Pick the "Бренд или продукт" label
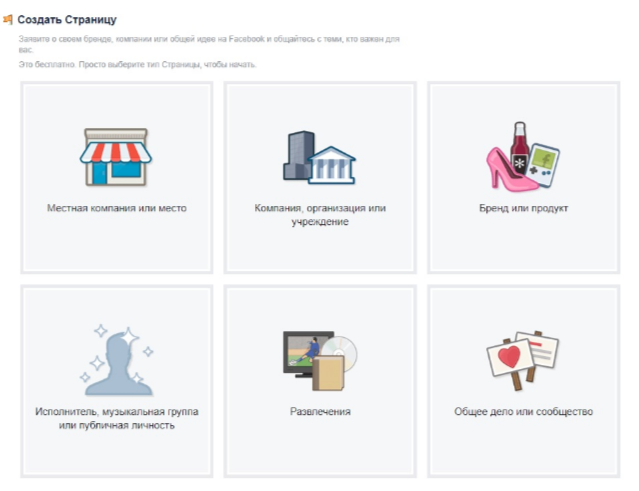 [x=523, y=208]
